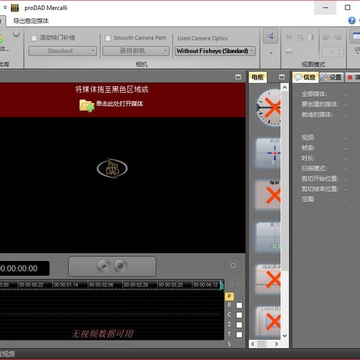This screenshot has height=360, width=360.
Task: Click the window layout icon at the ribbon's right end
Action: click(355, 37)
